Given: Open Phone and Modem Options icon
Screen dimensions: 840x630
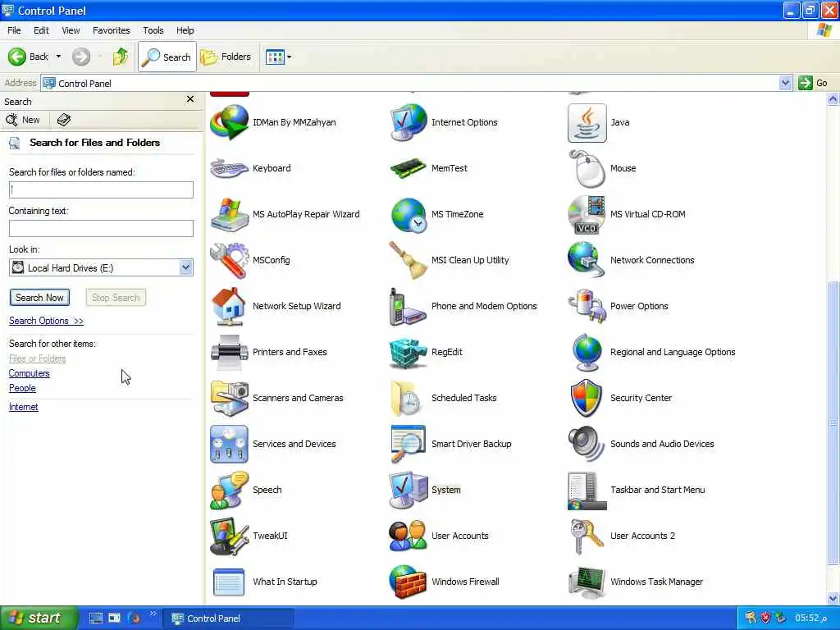Looking at the screenshot, I should pos(409,307).
